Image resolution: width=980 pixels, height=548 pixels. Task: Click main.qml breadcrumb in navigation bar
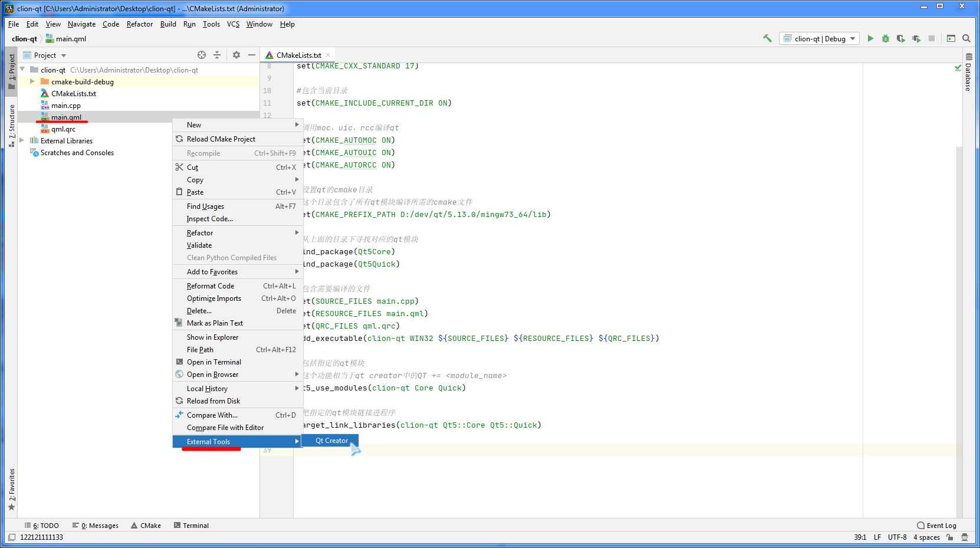point(66,39)
